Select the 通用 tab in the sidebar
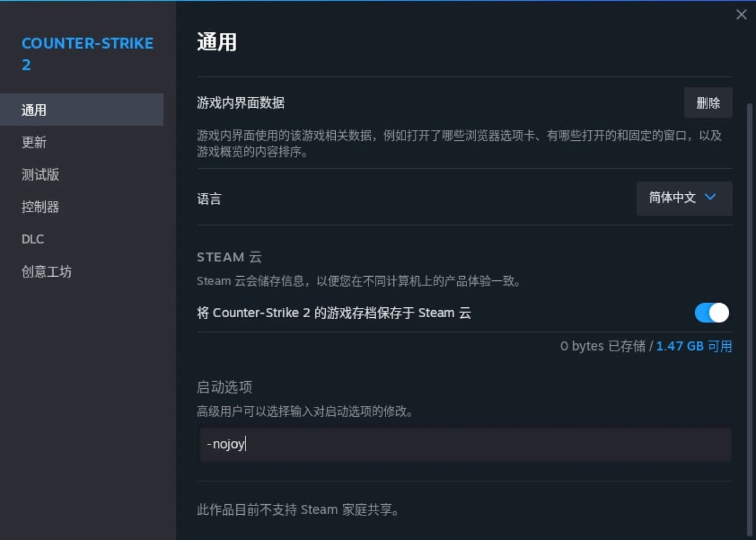The width and height of the screenshot is (756, 540). (x=34, y=110)
